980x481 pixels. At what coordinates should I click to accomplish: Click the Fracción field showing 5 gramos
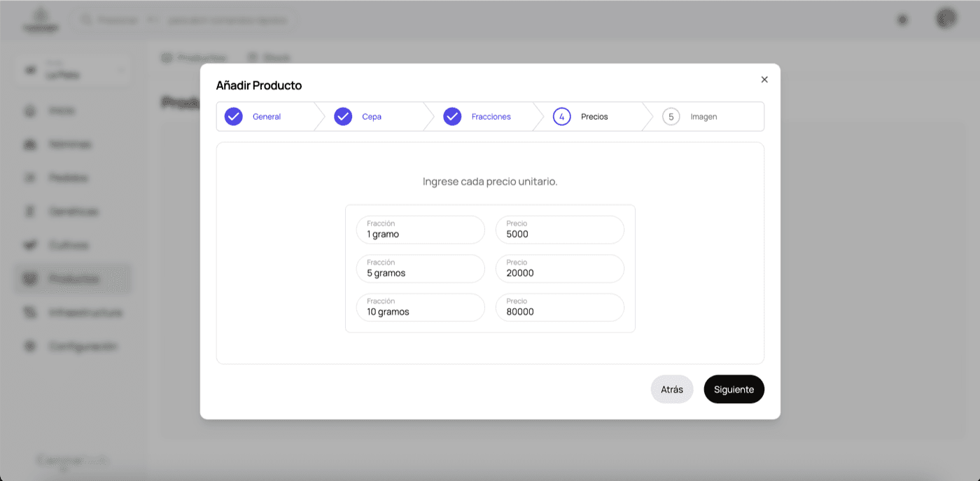click(x=420, y=269)
